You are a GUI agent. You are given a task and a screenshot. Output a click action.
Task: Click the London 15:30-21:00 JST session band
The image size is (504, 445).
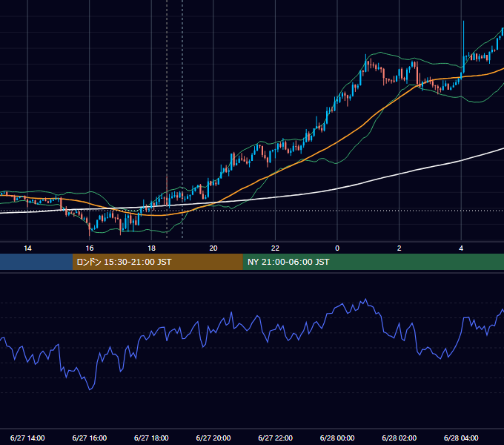pyautogui.click(x=157, y=262)
